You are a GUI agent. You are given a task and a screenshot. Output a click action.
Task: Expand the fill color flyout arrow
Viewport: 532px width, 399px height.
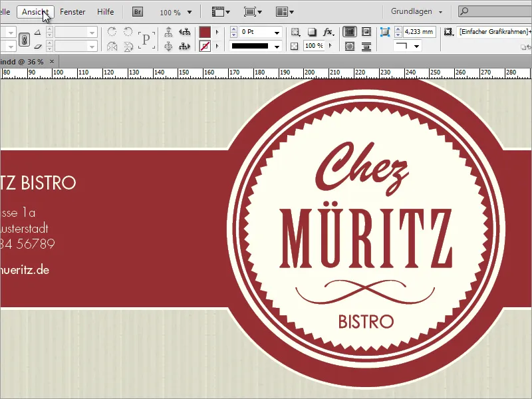(217, 32)
